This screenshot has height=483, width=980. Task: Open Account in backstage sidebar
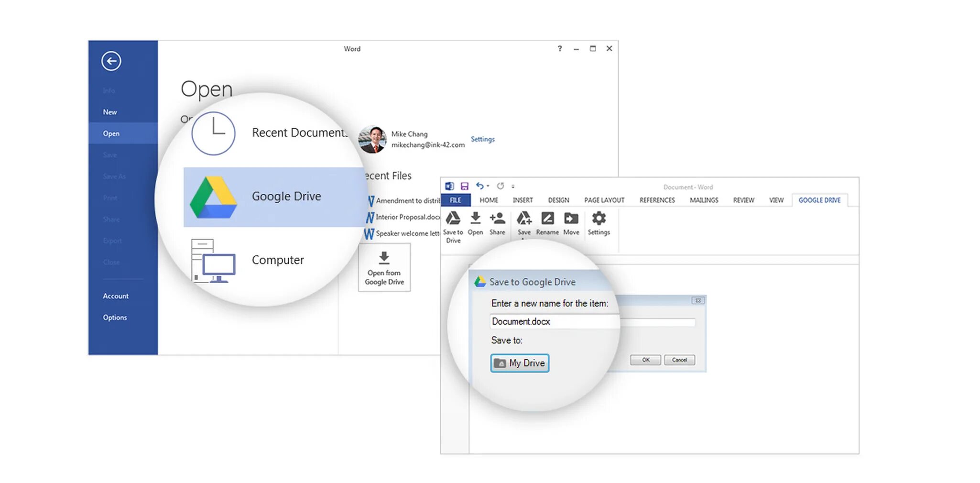[x=116, y=296]
